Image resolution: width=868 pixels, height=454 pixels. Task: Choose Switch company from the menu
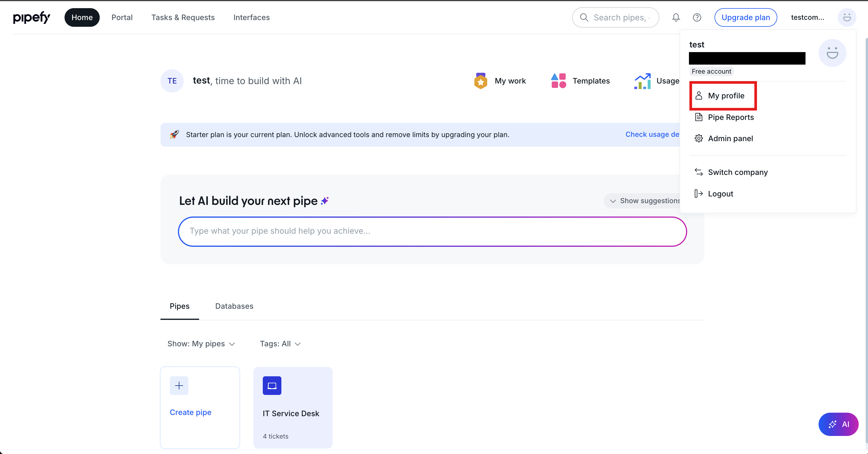pyautogui.click(x=737, y=172)
